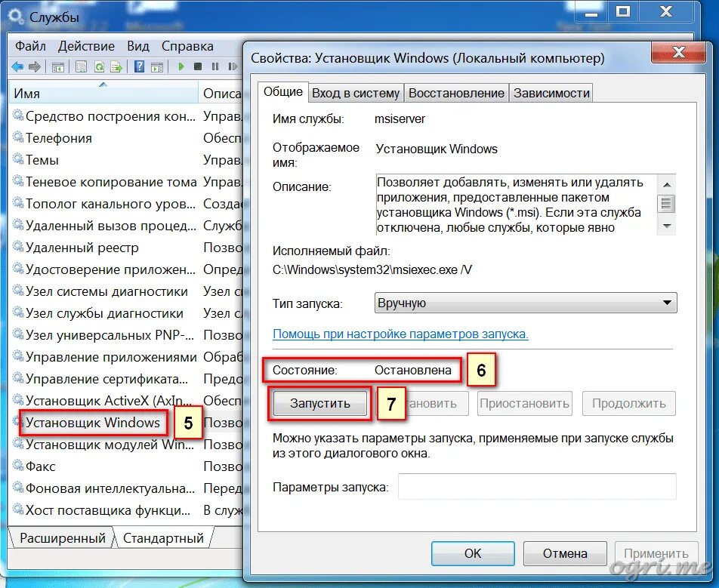Click gear icon beside Телефония
This screenshot has height=588, width=719.
(18, 137)
